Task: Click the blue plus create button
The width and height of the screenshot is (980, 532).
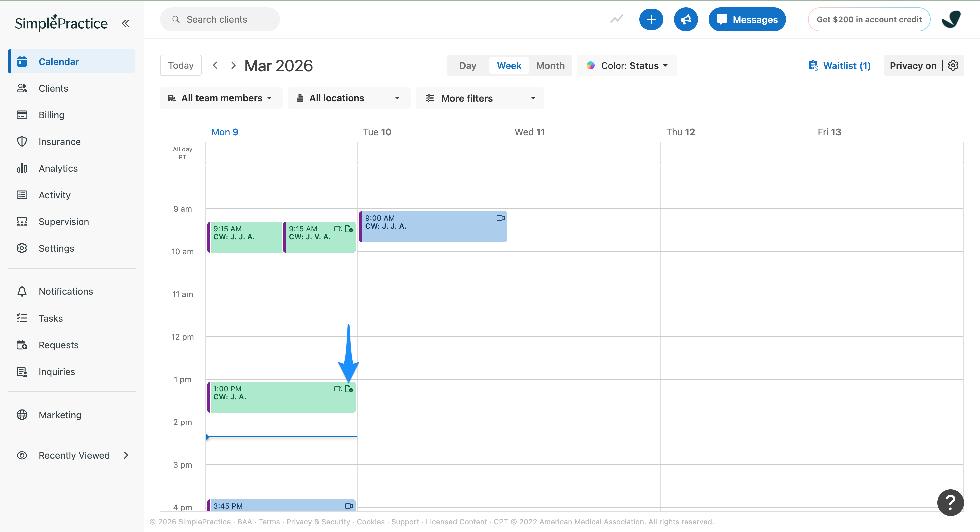Action: point(651,19)
